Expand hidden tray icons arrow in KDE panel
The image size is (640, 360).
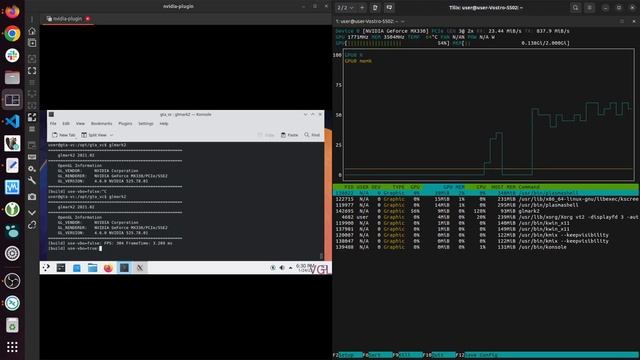point(290,268)
